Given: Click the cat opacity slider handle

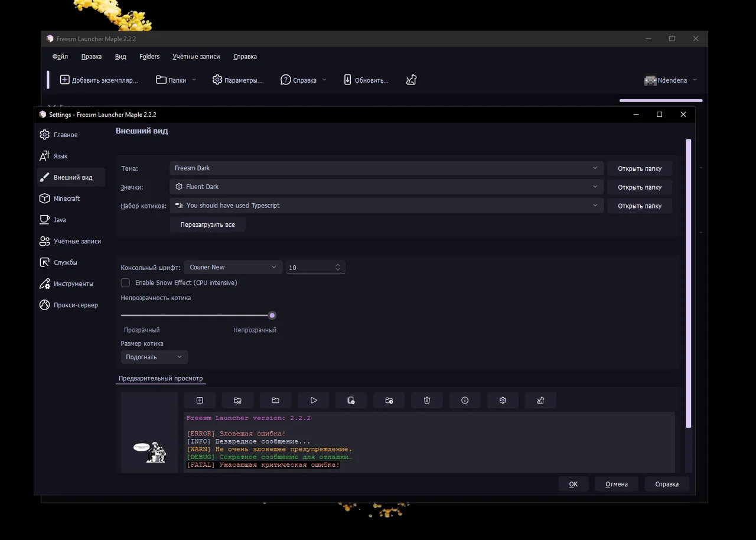Looking at the screenshot, I should point(272,315).
